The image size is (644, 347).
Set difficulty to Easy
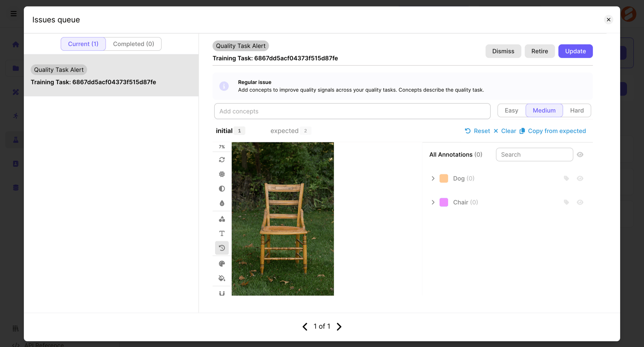click(x=512, y=110)
